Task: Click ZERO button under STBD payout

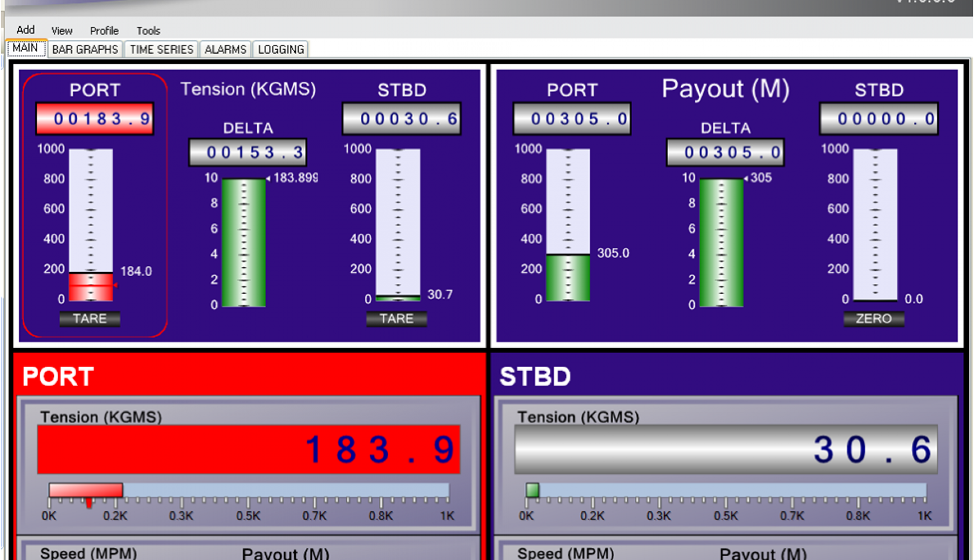Action: tap(874, 319)
